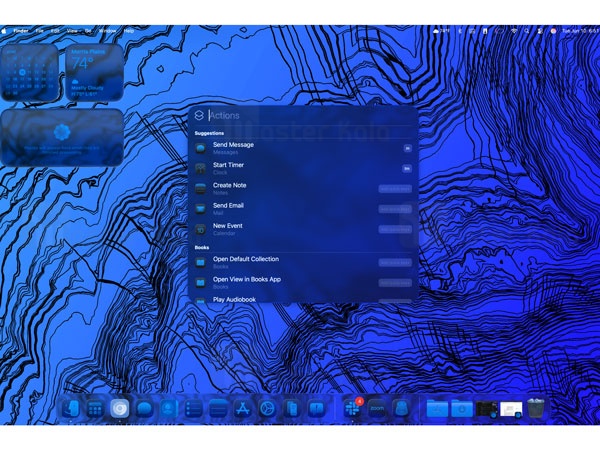The width and height of the screenshot is (600, 450).
Task: Open iPhone Mirroring icon in Dock
Action: pyautogui.click(x=291, y=408)
